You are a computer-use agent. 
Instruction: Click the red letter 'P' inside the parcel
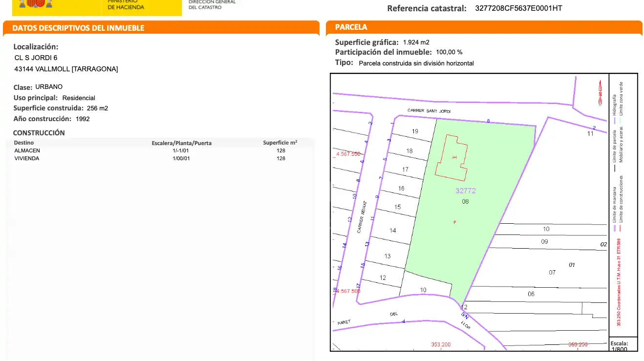(x=455, y=222)
